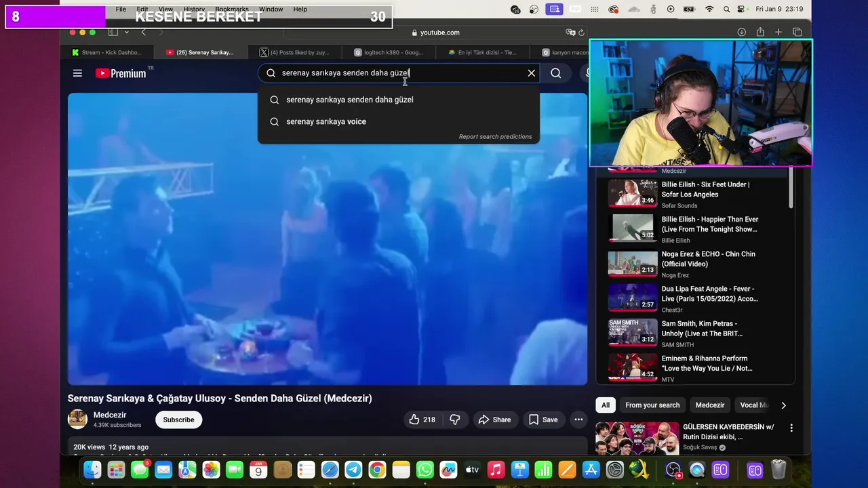
Task: Open Report search predictions link
Action: 495,136
